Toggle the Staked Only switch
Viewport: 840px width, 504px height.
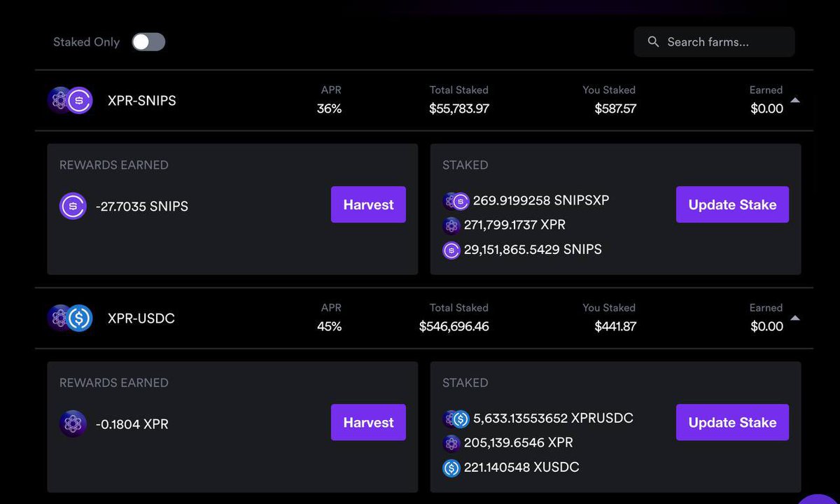pyautogui.click(x=148, y=42)
